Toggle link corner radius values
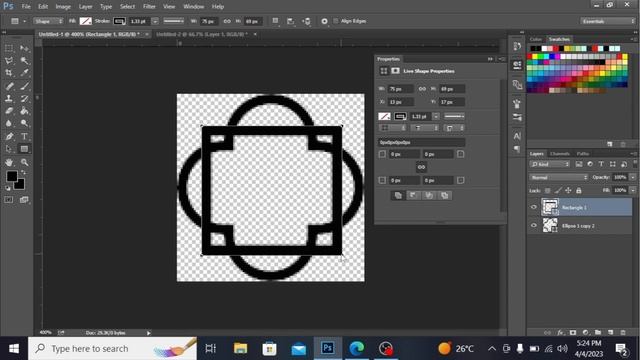The height and width of the screenshot is (360, 640). coord(421,167)
